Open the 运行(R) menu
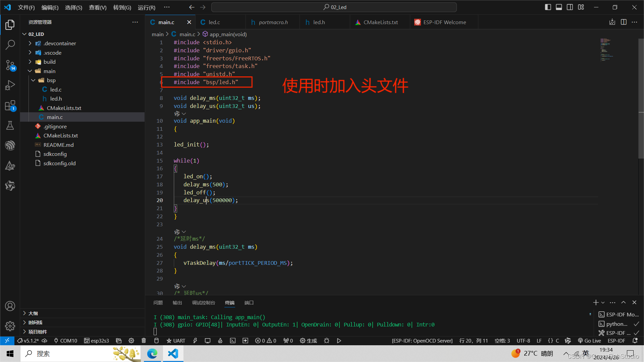 tap(146, 7)
